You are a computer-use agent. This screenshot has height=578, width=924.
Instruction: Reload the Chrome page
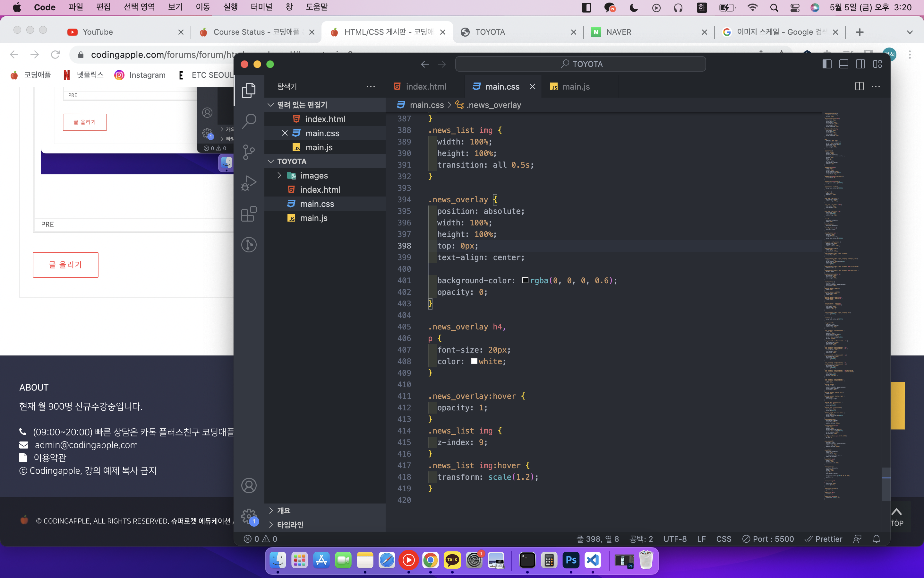pos(56,55)
